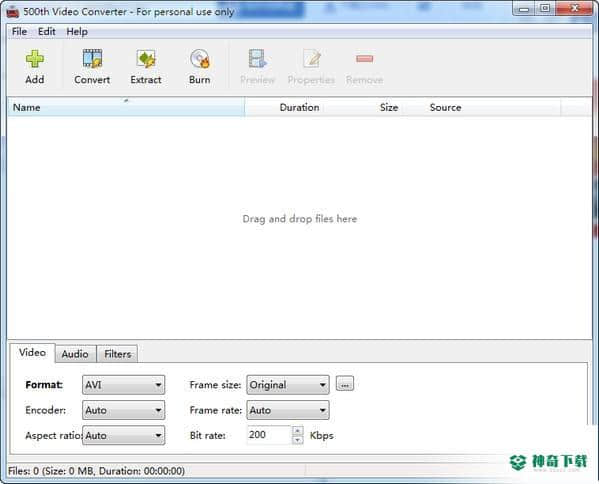Close the Video Converter window
The image size is (599, 484).
click(575, 8)
